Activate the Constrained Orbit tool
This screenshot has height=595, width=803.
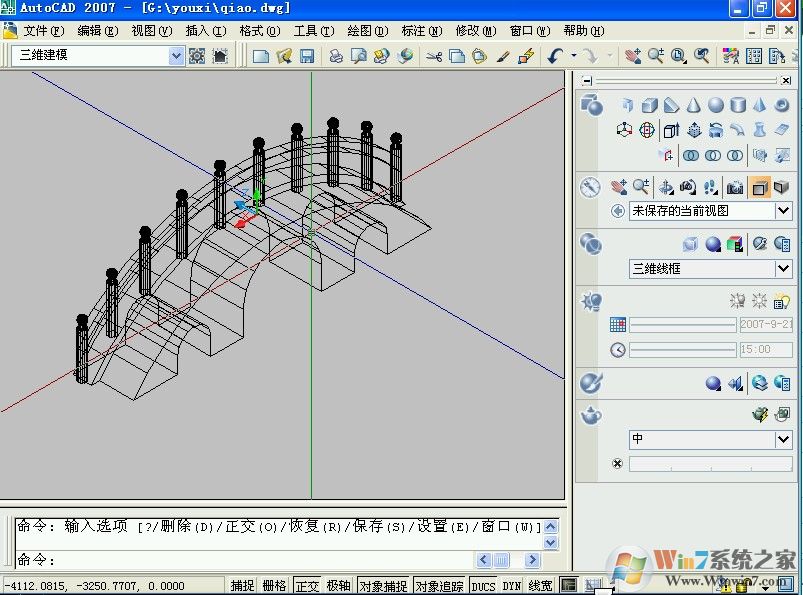coord(666,185)
